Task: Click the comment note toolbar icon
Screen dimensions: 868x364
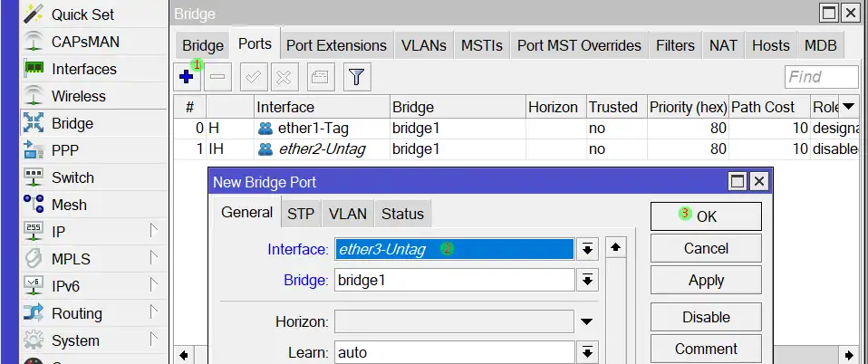Action: pos(320,78)
